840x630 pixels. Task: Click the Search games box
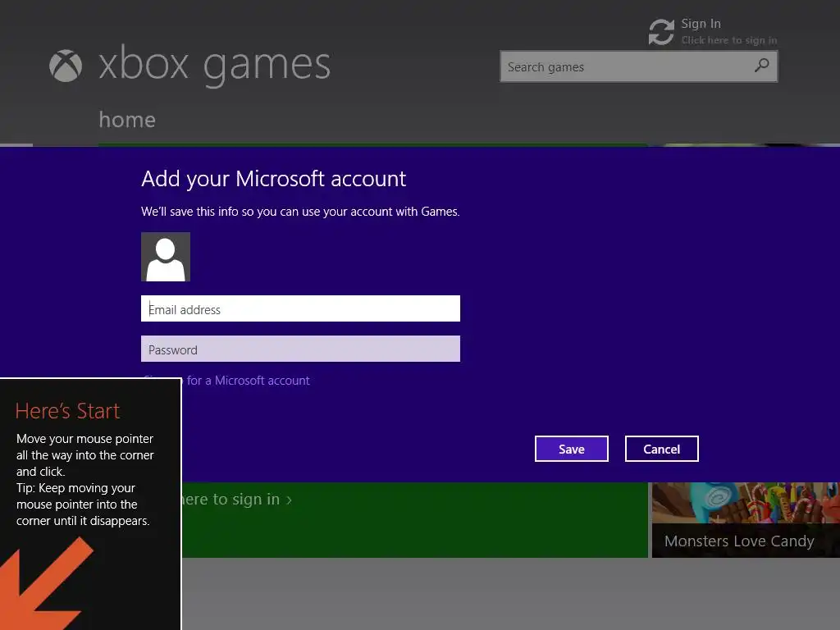pyautogui.click(x=638, y=66)
